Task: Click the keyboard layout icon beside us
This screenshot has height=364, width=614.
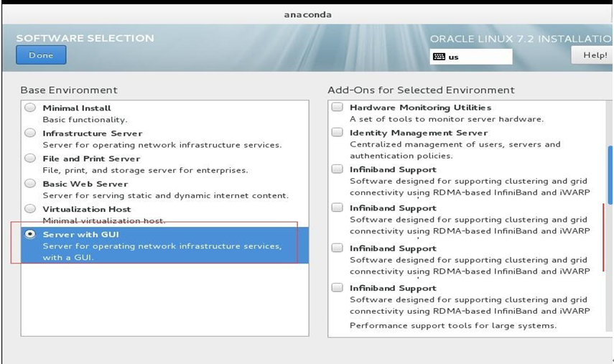Action: point(439,57)
